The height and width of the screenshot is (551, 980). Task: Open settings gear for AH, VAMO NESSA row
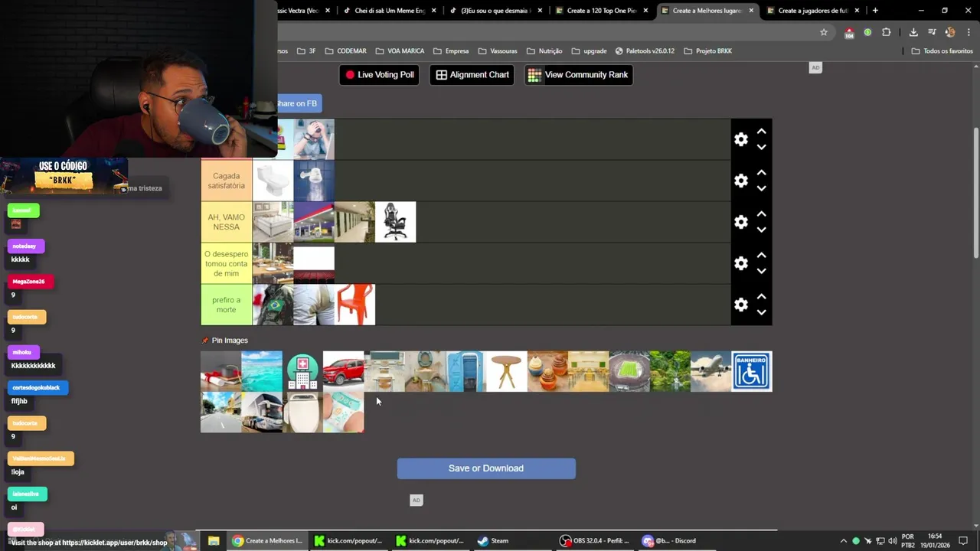pos(740,222)
